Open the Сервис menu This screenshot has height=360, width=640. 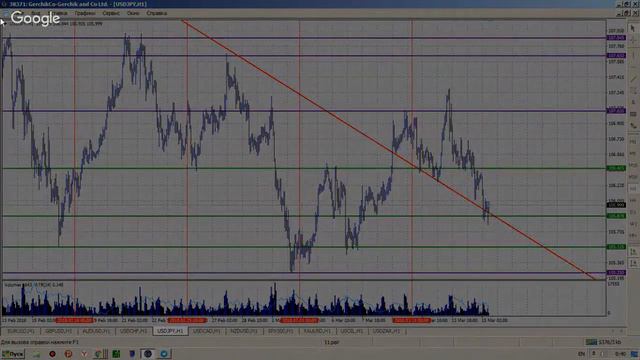(x=111, y=13)
